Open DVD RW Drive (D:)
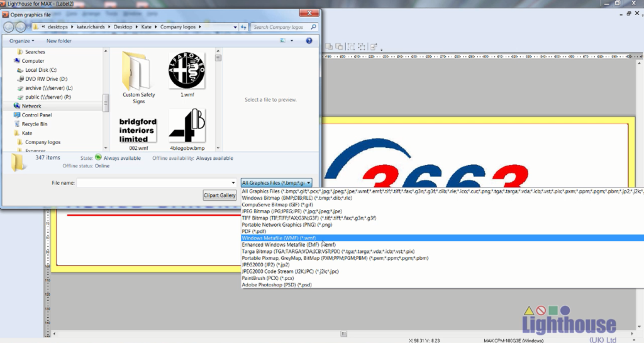The height and width of the screenshot is (343, 644). tap(46, 79)
